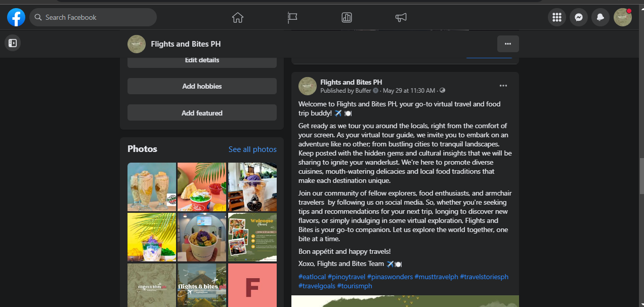Open the post author name Flights and Bites PH
The width and height of the screenshot is (644, 307).
click(351, 82)
